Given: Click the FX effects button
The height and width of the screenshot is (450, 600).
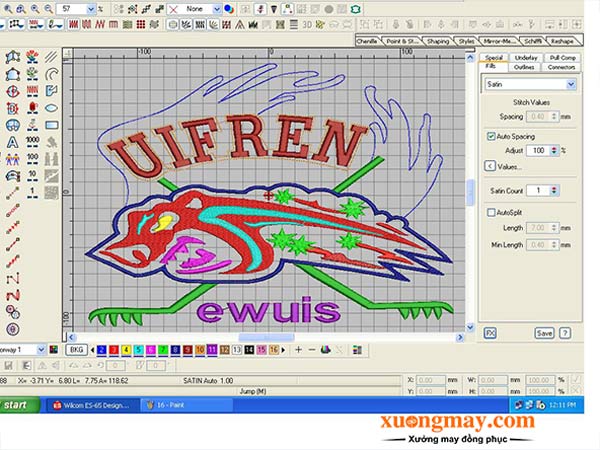Looking at the screenshot, I should 491,332.
